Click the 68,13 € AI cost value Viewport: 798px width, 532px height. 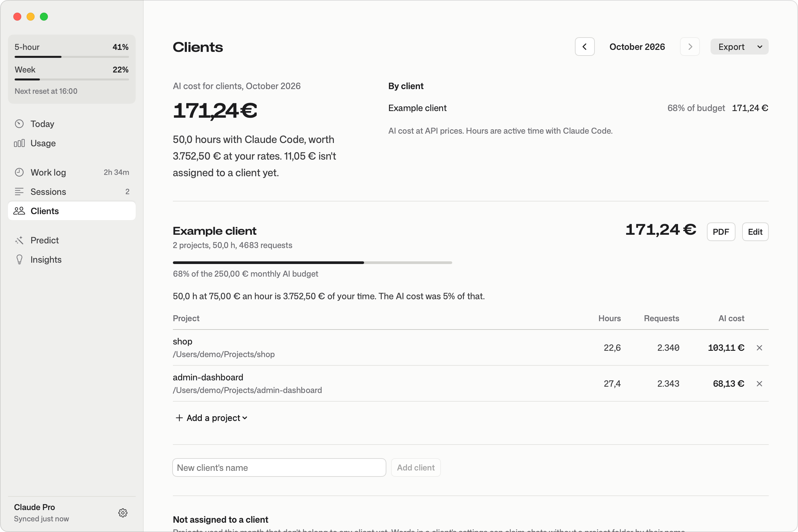[x=729, y=384]
